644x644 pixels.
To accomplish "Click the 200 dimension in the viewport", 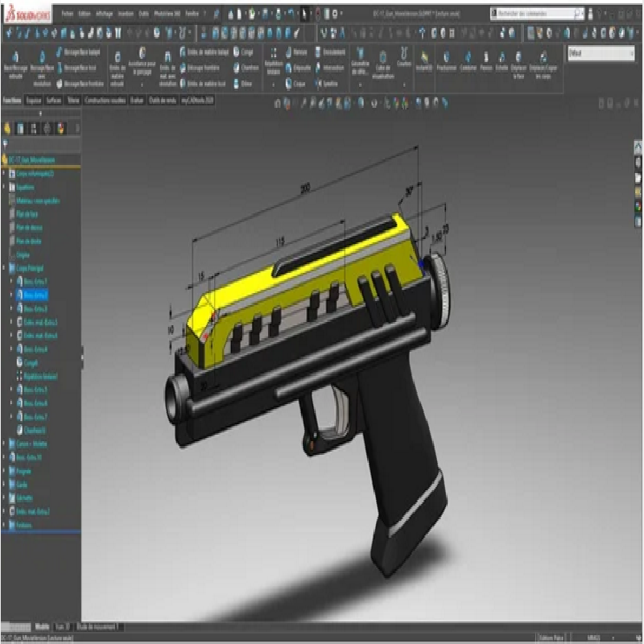I will pyautogui.click(x=305, y=188).
